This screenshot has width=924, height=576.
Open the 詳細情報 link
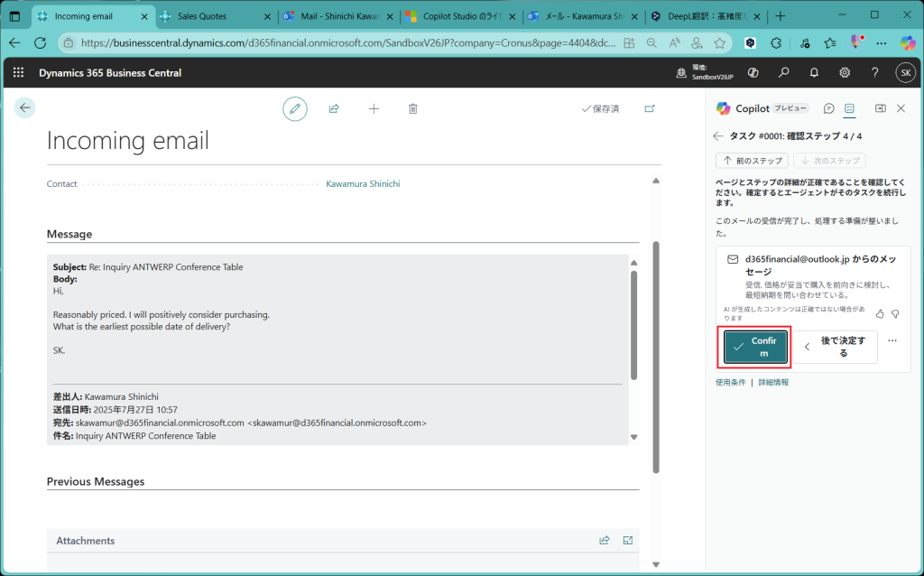pyautogui.click(x=773, y=382)
